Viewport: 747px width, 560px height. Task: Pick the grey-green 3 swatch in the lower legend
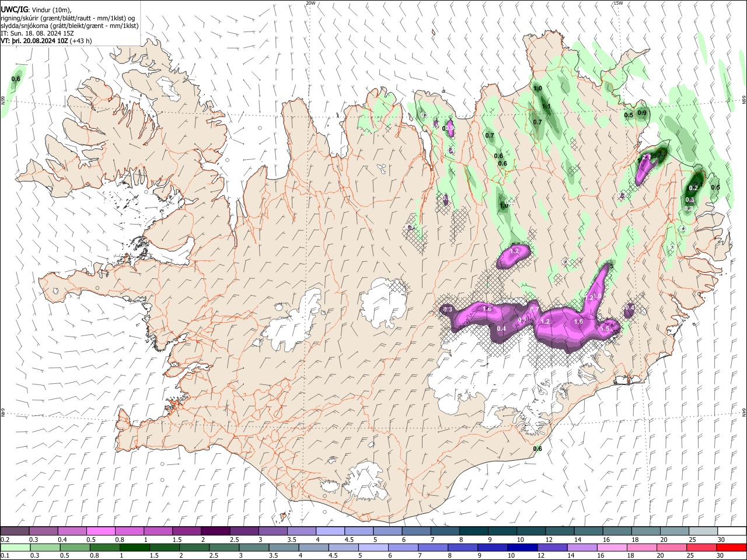pos(253,547)
